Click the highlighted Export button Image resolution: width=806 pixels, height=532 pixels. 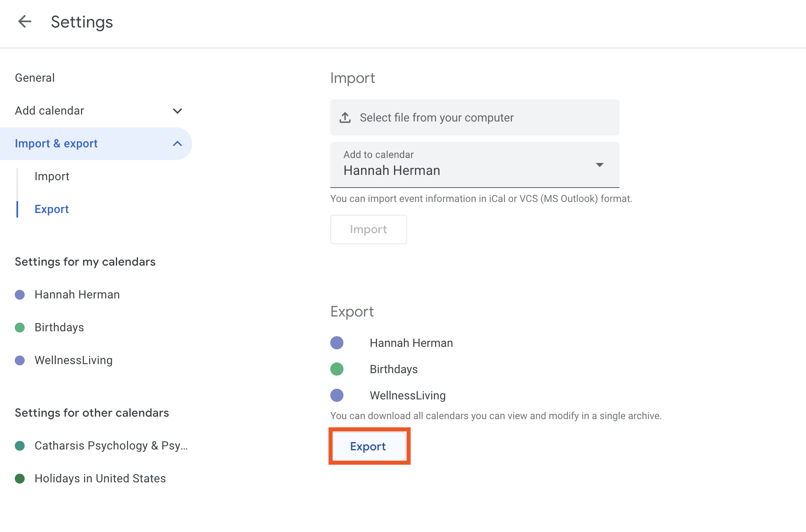tap(368, 446)
